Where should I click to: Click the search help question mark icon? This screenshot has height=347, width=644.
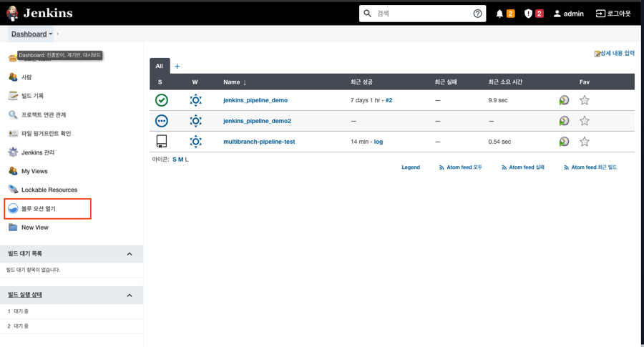[x=478, y=14]
